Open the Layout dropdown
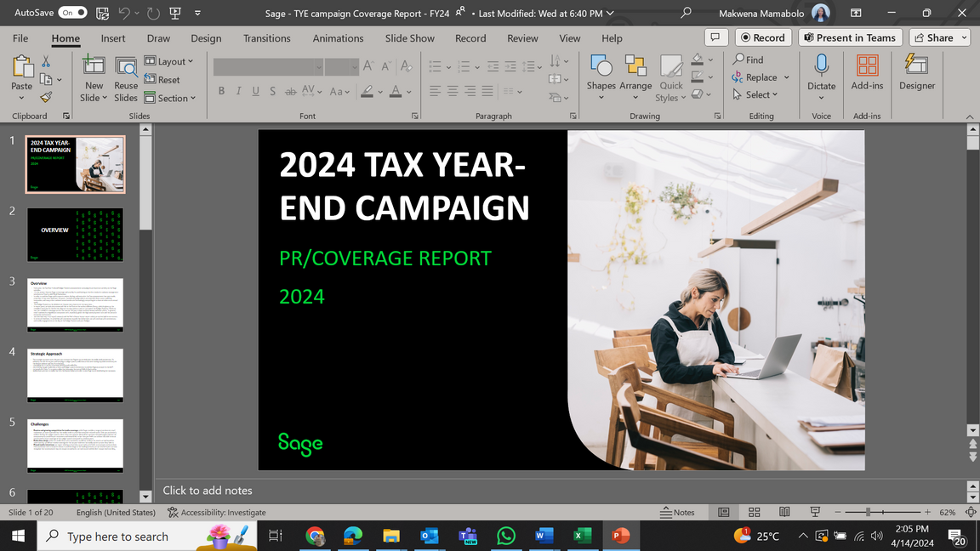This screenshot has height=551, width=980. tap(168, 61)
